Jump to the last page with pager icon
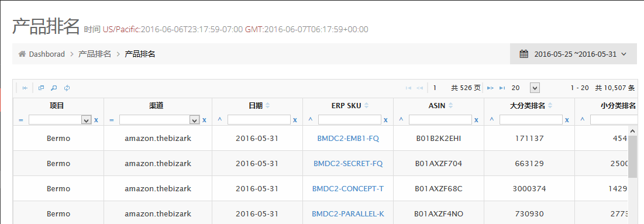Viewport: 644px width, 224px height. (x=502, y=88)
